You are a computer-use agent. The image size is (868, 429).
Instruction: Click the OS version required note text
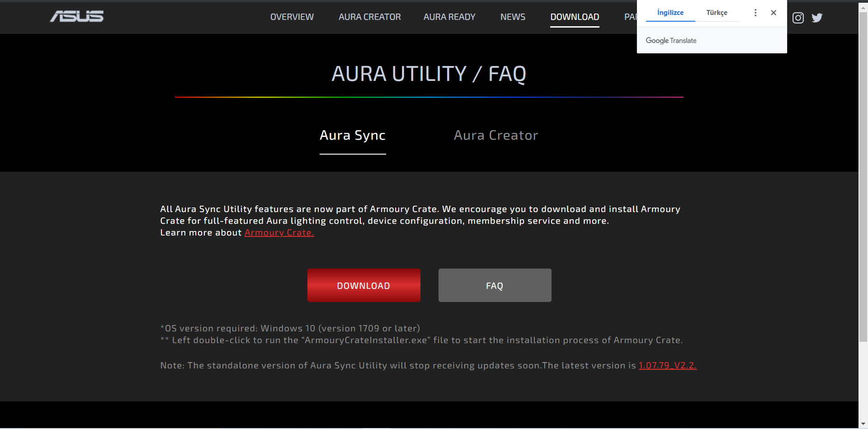click(x=290, y=328)
